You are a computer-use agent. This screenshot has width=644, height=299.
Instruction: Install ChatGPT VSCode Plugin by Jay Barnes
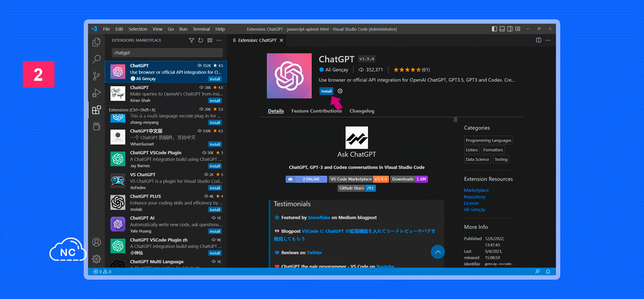[215, 166]
